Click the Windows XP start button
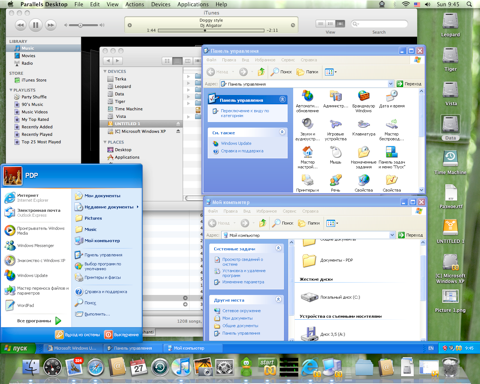 click(18, 348)
